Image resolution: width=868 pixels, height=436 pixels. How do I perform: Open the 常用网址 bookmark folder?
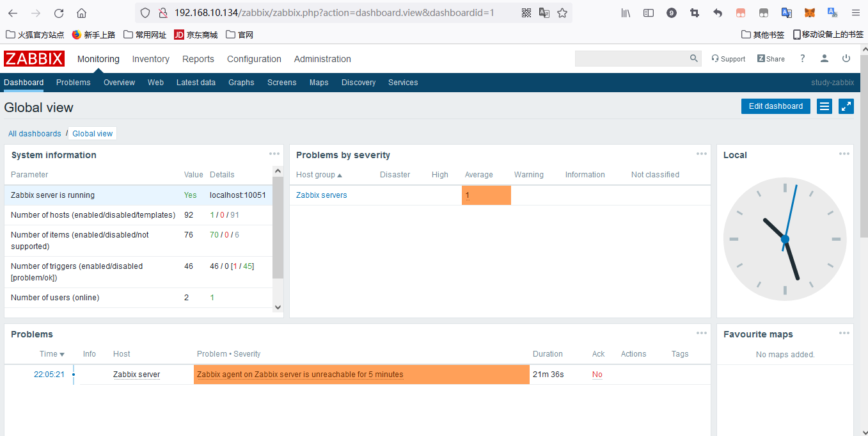coord(145,35)
